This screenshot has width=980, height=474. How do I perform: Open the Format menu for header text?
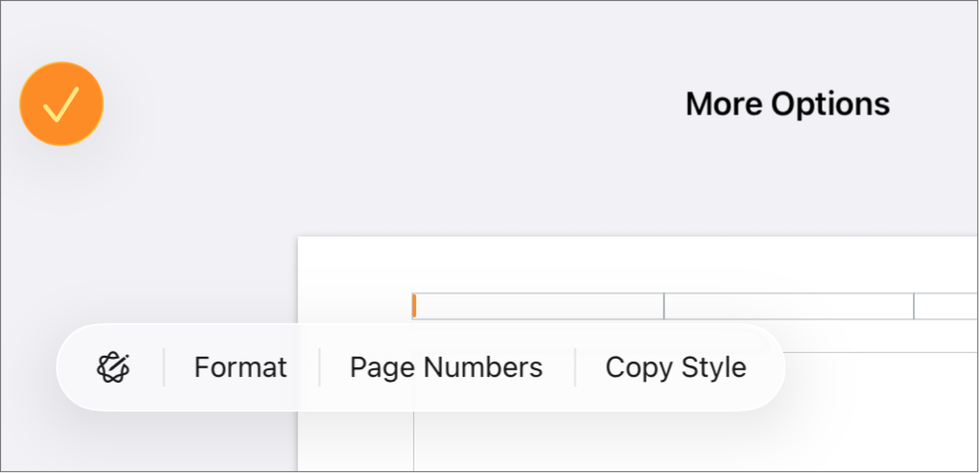[x=240, y=367]
